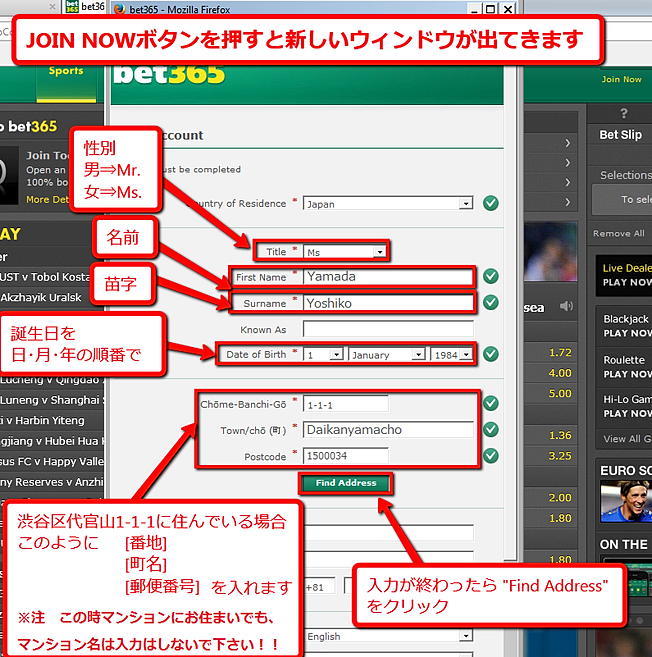652x657 pixels.
Task: Click the question mark help icon above Bet Slip
Action: pos(624,114)
